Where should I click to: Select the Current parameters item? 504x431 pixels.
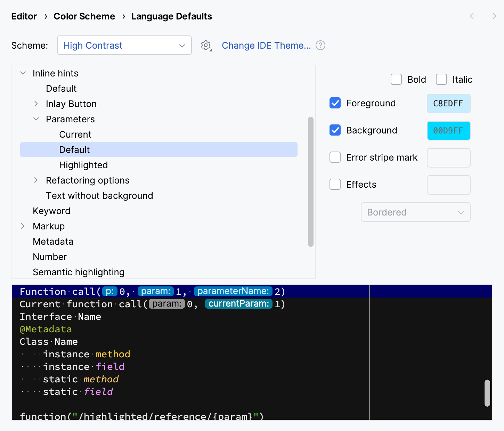point(75,135)
